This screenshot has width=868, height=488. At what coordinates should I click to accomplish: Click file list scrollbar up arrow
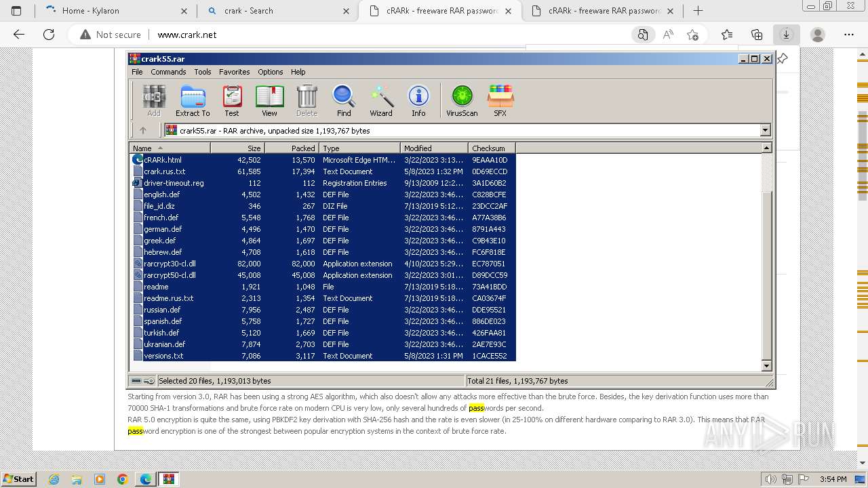click(767, 148)
